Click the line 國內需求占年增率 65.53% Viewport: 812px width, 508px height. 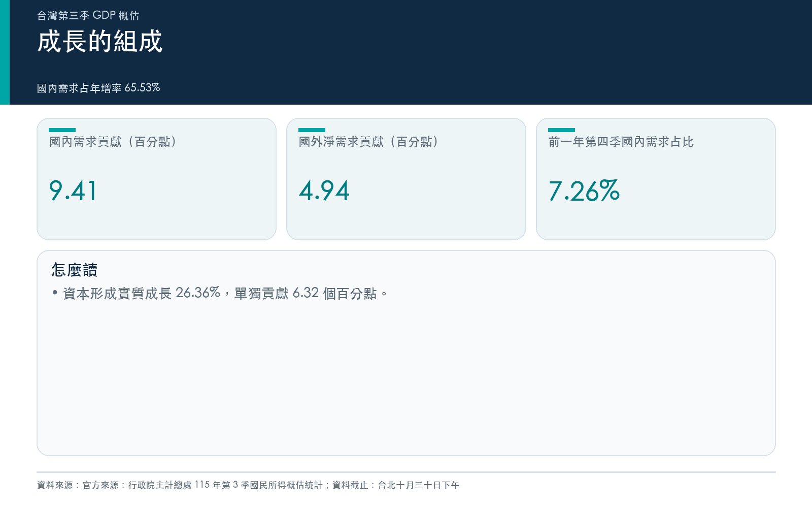coord(98,88)
